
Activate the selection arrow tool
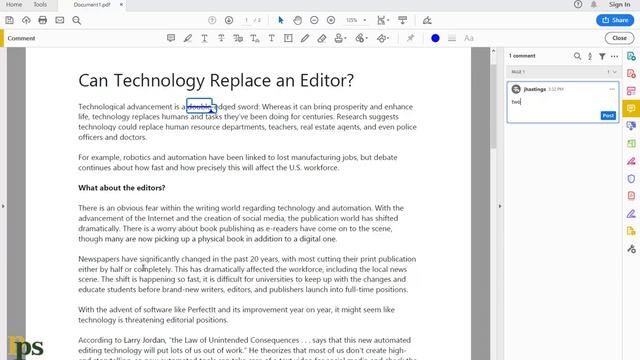pyautogui.click(x=280, y=20)
